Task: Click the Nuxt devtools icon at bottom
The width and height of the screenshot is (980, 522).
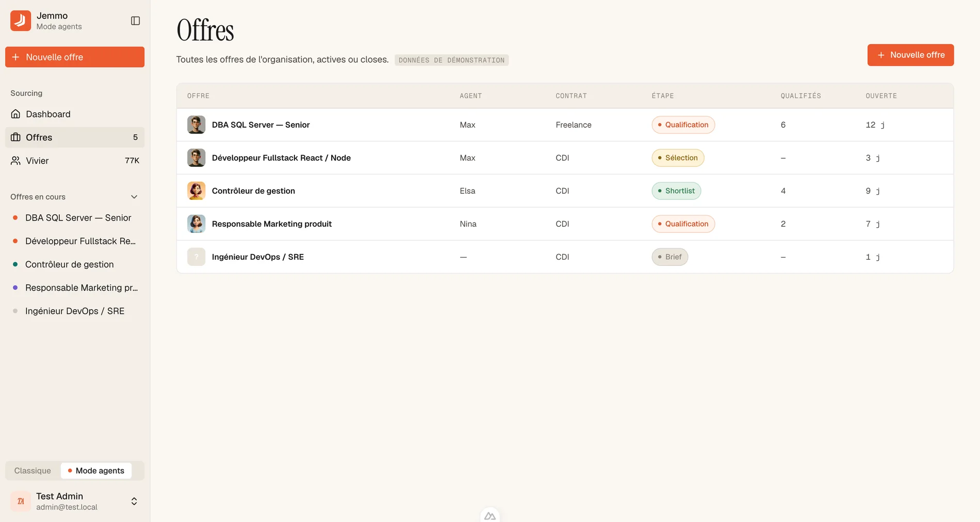Action: point(490,515)
